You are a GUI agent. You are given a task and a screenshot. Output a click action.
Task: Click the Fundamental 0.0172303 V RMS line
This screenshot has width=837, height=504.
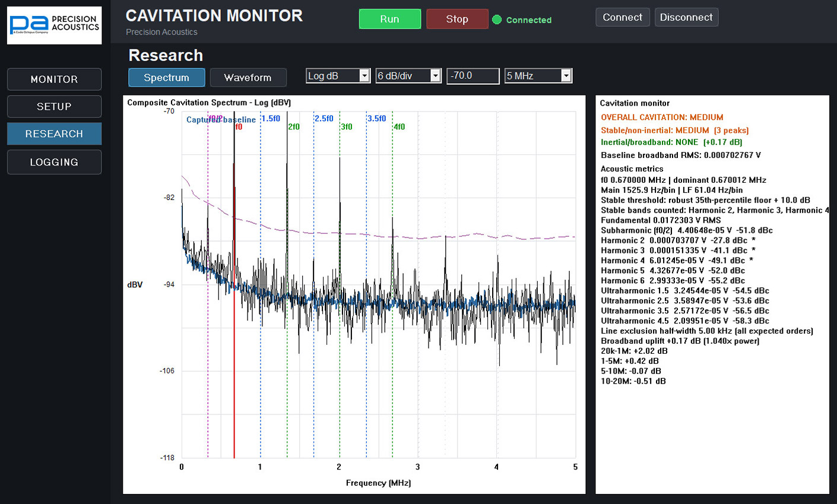661,220
